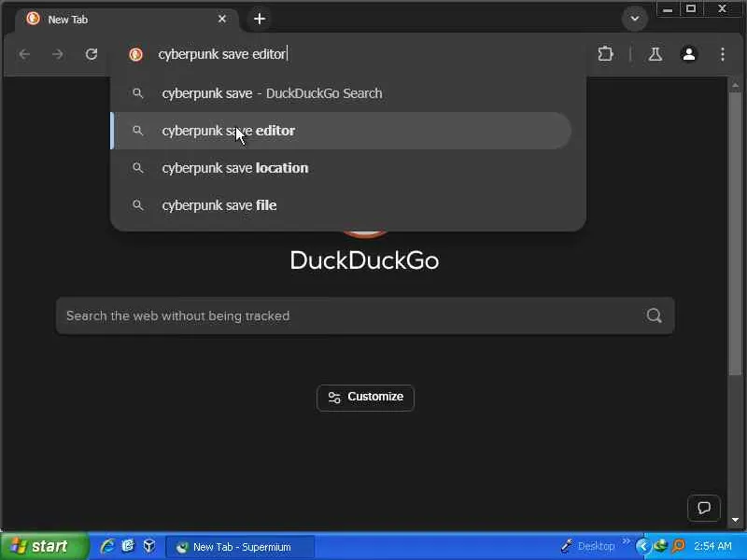Click the taskbar clock 2:54 AM
Viewport: 747px width, 560px height.
point(712,546)
